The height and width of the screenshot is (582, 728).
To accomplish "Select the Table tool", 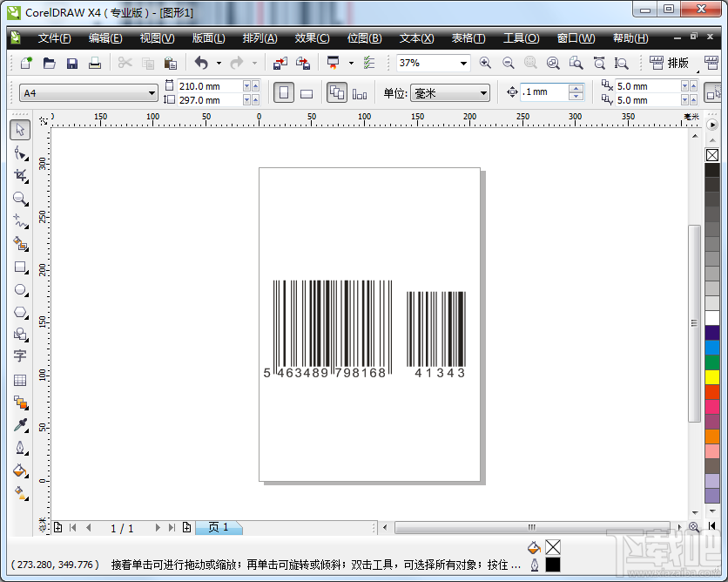I will (x=20, y=380).
